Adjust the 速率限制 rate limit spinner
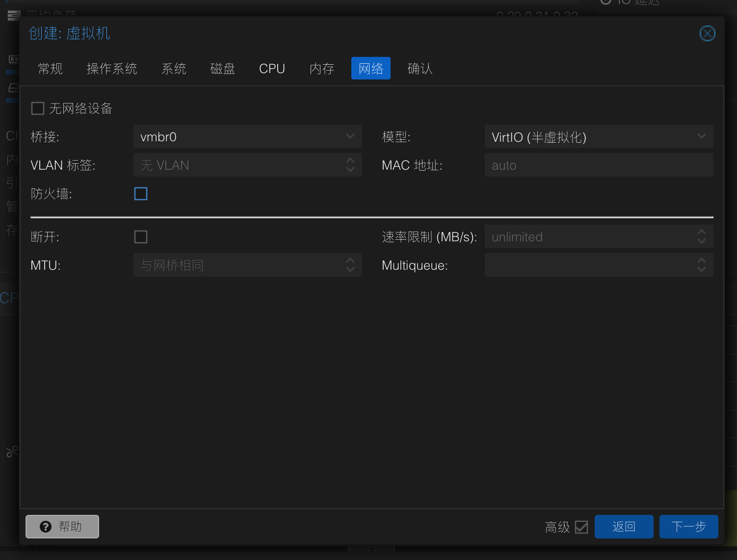The height and width of the screenshot is (560, 737). click(701, 237)
